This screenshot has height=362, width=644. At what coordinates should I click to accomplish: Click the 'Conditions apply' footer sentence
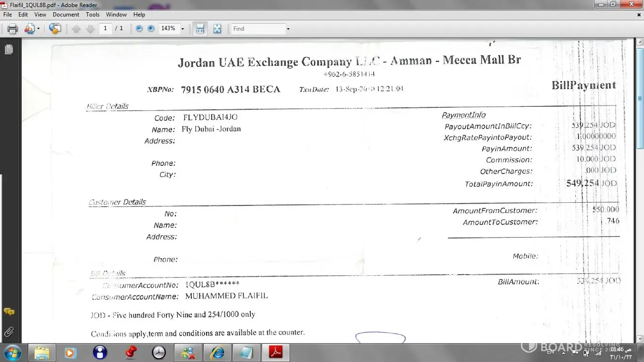coord(198,333)
